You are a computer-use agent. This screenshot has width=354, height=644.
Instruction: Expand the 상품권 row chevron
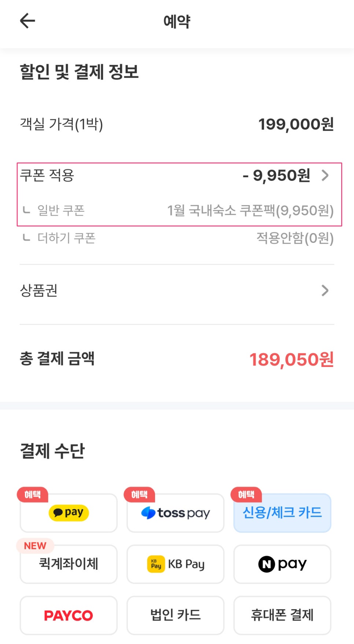325,291
